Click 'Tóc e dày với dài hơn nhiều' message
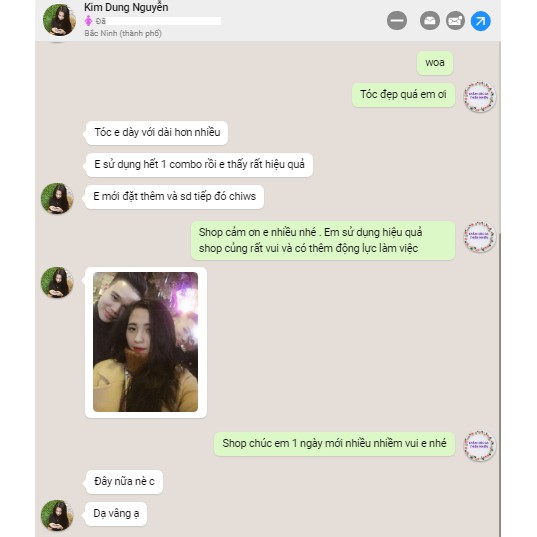Viewport: 537px width, 537px height. click(157, 133)
